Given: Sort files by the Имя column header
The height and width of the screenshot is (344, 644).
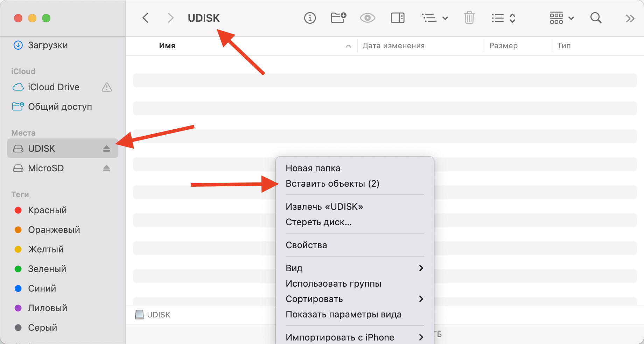Looking at the screenshot, I should click(x=167, y=45).
